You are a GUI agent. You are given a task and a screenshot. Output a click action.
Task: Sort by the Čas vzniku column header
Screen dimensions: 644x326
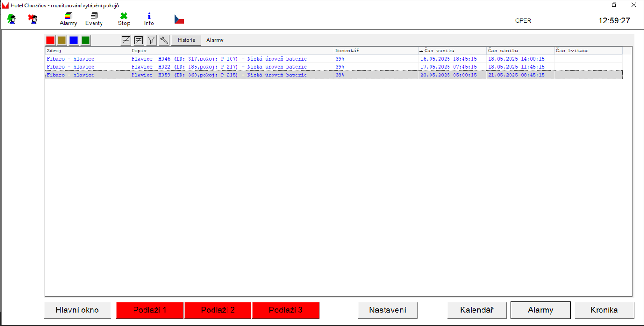tap(452, 51)
